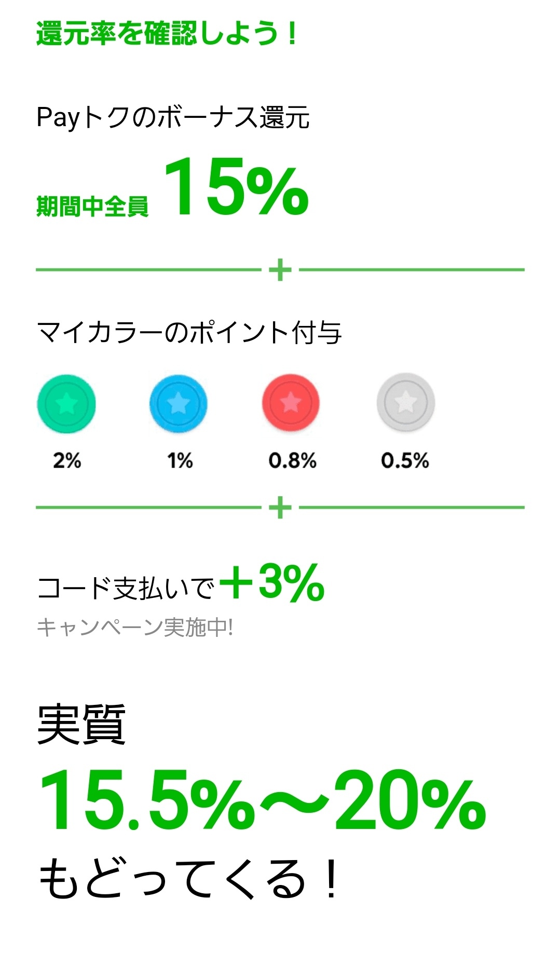This screenshot has height=967, width=560.
Task: Click the 期間中全員 label
Action: [92, 207]
